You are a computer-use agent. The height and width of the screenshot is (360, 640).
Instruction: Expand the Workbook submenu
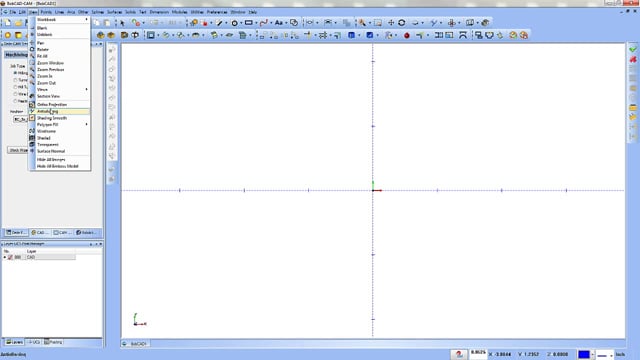pyautogui.click(x=60, y=20)
